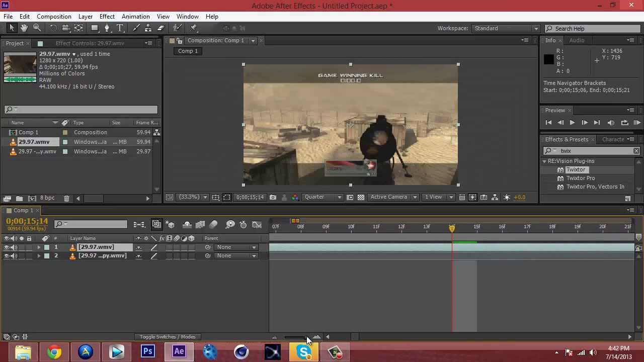Toggle loop option in Preview panel

click(x=624, y=123)
